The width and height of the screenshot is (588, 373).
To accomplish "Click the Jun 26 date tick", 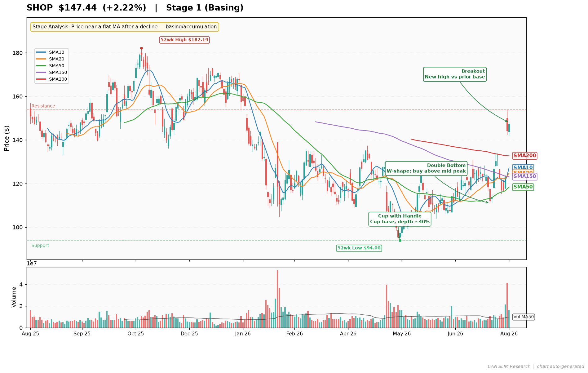I will (455, 334).
